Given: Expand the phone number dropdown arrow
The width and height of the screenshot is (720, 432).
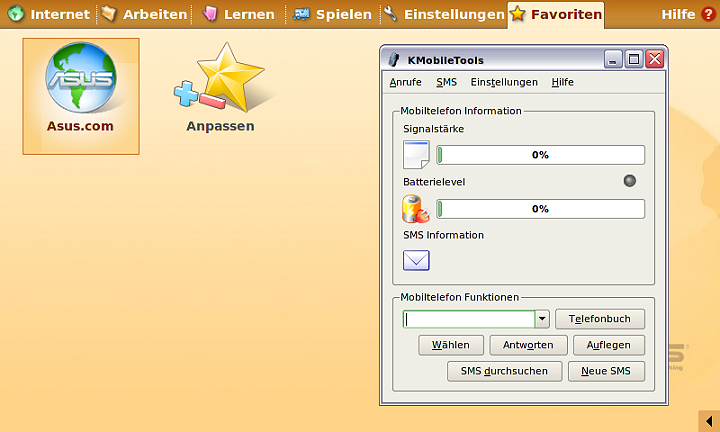Looking at the screenshot, I should pyautogui.click(x=542, y=319).
